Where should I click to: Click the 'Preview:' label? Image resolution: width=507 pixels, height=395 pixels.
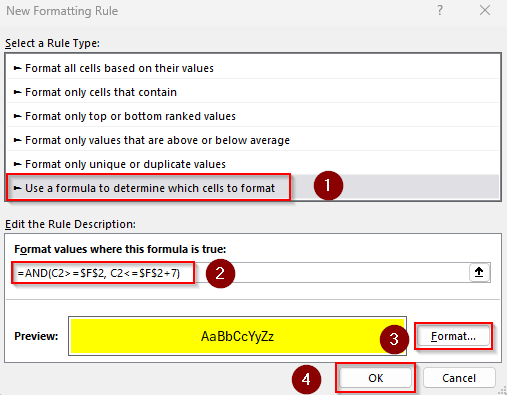(36, 336)
